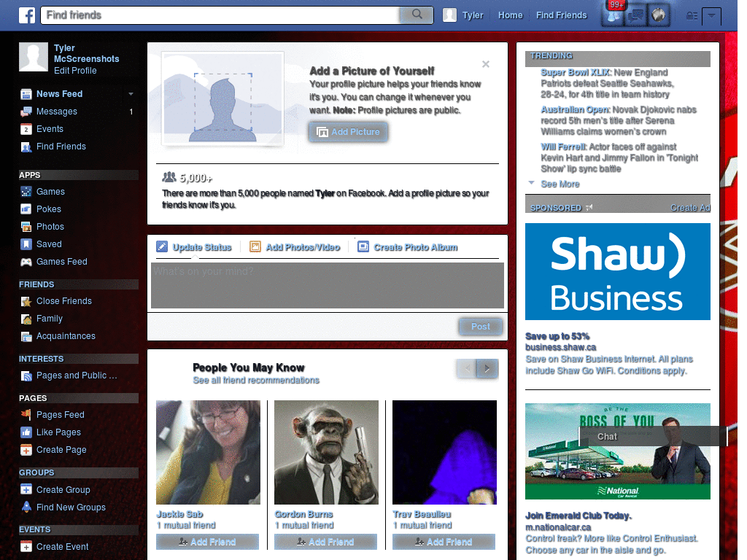Open Australian Open trending topic
This screenshot has width=747, height=560.
pos(575,109)
